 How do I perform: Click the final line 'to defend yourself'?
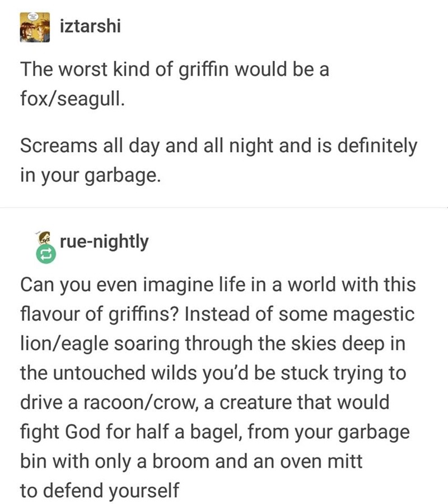click(x=100, y=491)
